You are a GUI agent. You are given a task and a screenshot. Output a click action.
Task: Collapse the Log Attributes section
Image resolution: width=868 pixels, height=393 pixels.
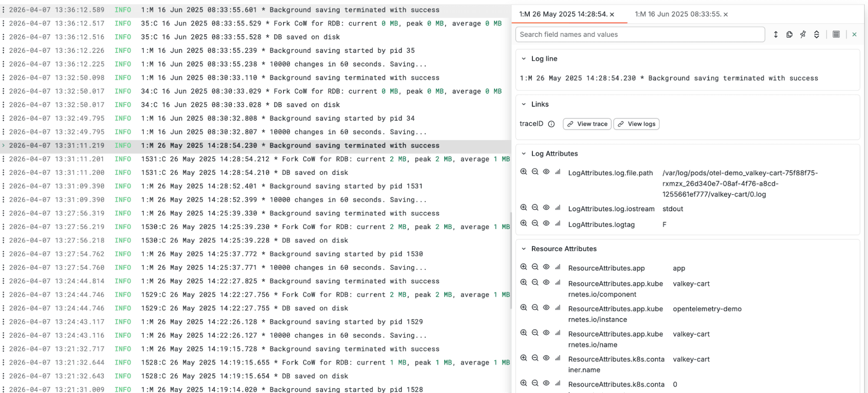click(524, 154)
